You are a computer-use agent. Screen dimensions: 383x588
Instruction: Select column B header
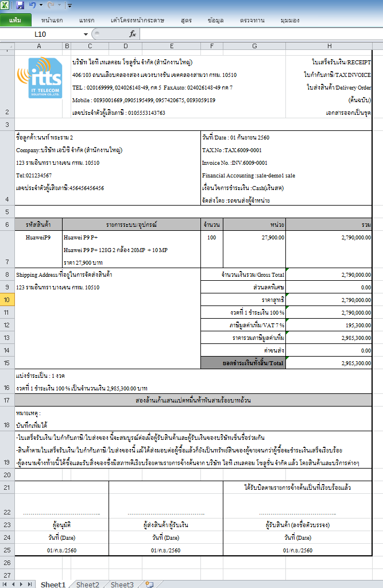pos(67,46)
